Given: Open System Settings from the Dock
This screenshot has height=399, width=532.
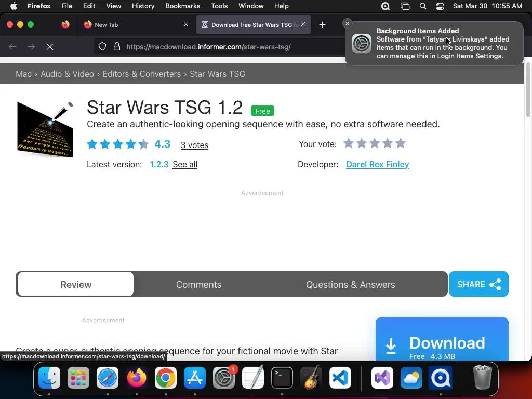Looking at the screenshot, I should (224, 378).
